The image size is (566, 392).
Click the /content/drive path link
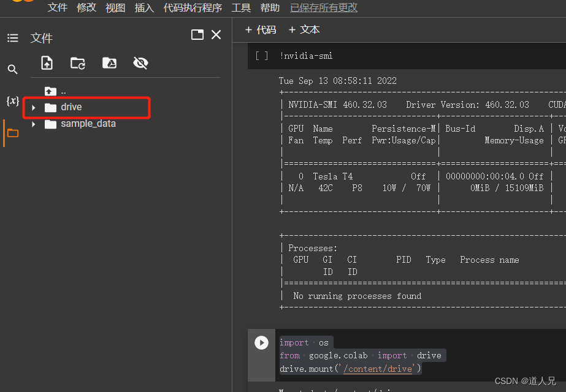point(378,369)
